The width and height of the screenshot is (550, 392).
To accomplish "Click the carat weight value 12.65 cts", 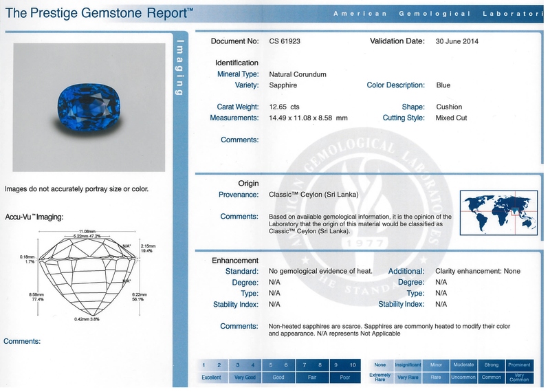I will 285,107.
